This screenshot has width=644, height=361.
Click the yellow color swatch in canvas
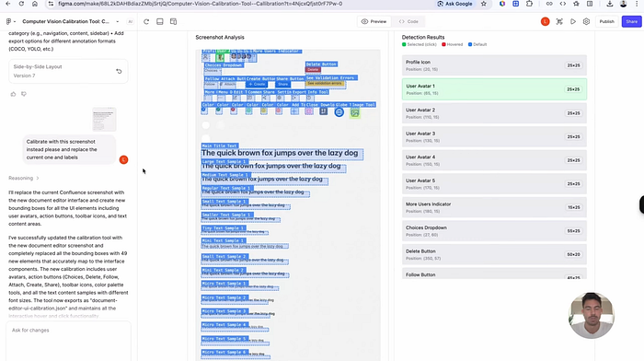[x=264, y=111]
